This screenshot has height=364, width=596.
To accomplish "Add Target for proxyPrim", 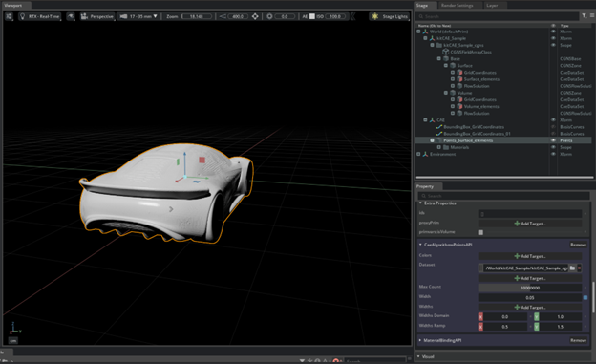I will click(530, 224).
